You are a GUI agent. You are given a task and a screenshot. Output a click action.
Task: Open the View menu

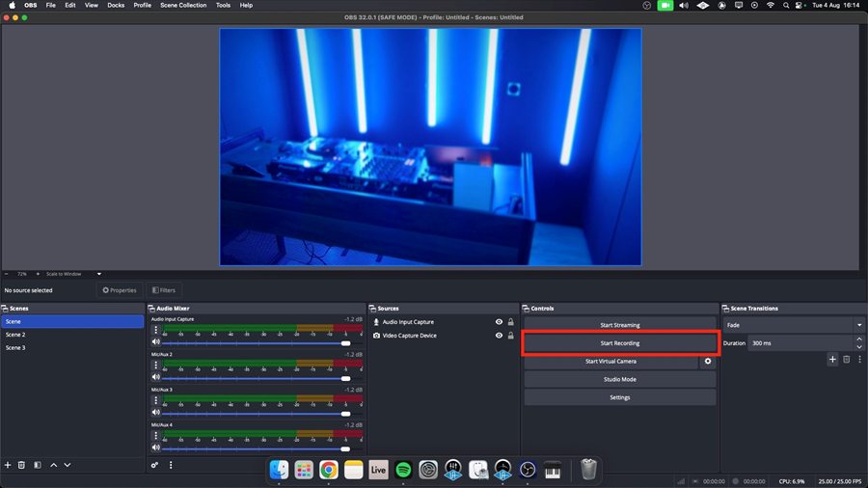92,5
